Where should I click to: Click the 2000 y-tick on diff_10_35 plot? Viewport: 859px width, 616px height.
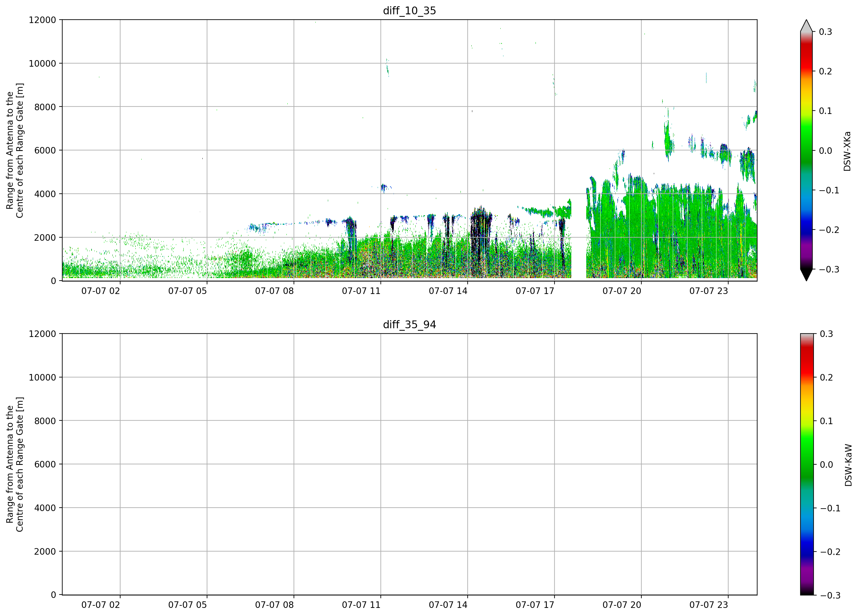(45, 238)
